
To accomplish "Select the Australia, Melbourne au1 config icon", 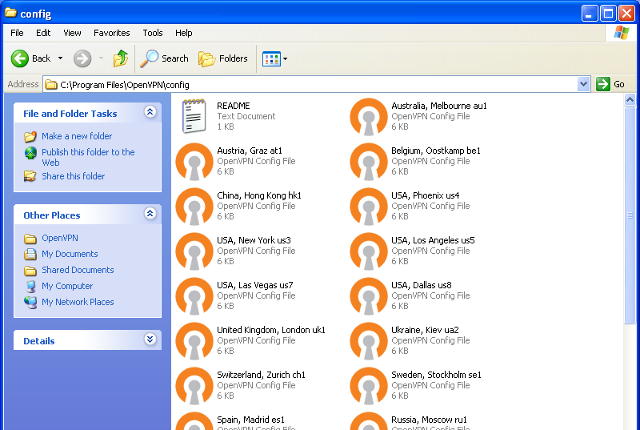I will pyautogui.click(x=369, y=117).
